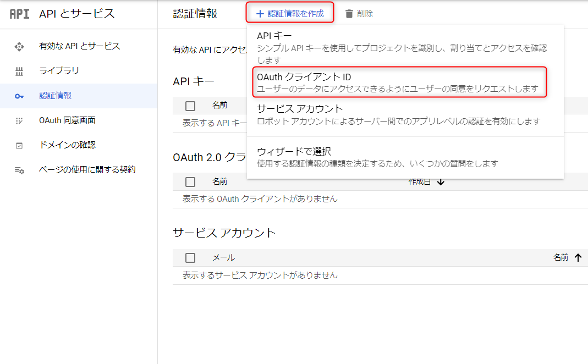The height and width of the screenshot is (364, 588).
Task: Click the API logo icon in header
Action: (19, 14)
